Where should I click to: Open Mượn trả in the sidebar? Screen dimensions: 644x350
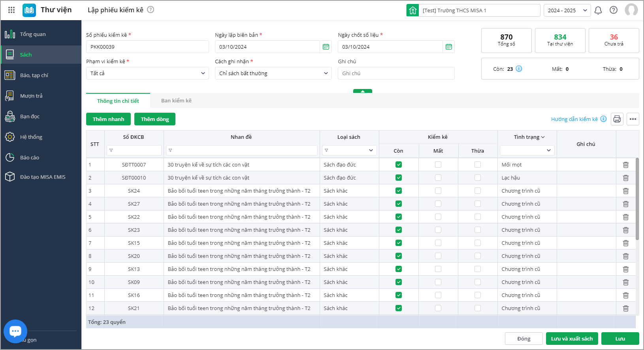[31, 96]
